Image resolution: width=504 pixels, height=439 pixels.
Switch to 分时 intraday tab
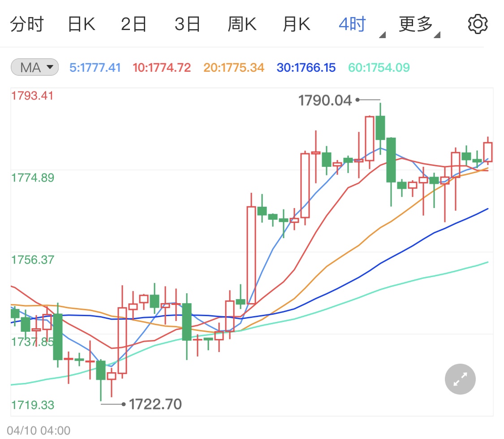tap(27, 24)
